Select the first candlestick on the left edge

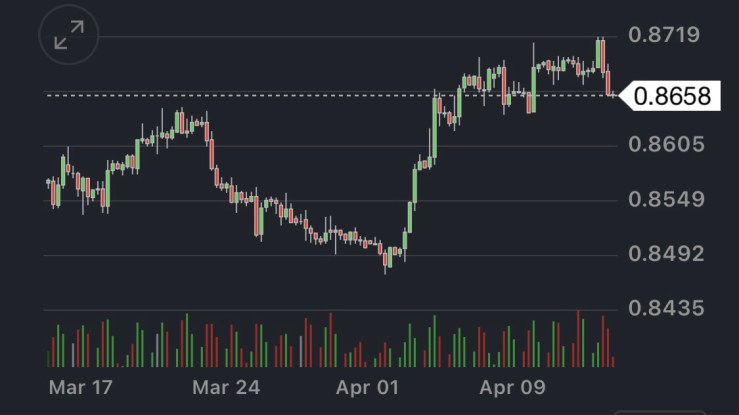[49, 183]
